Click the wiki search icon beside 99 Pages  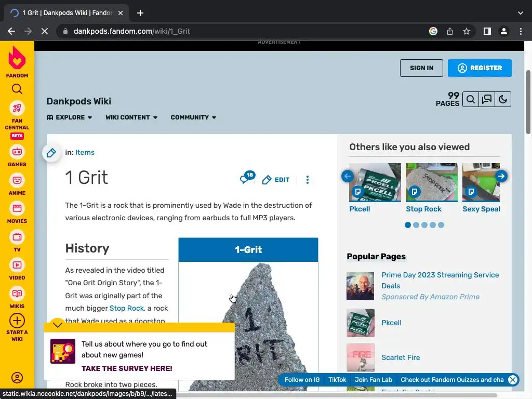[471, 99]
